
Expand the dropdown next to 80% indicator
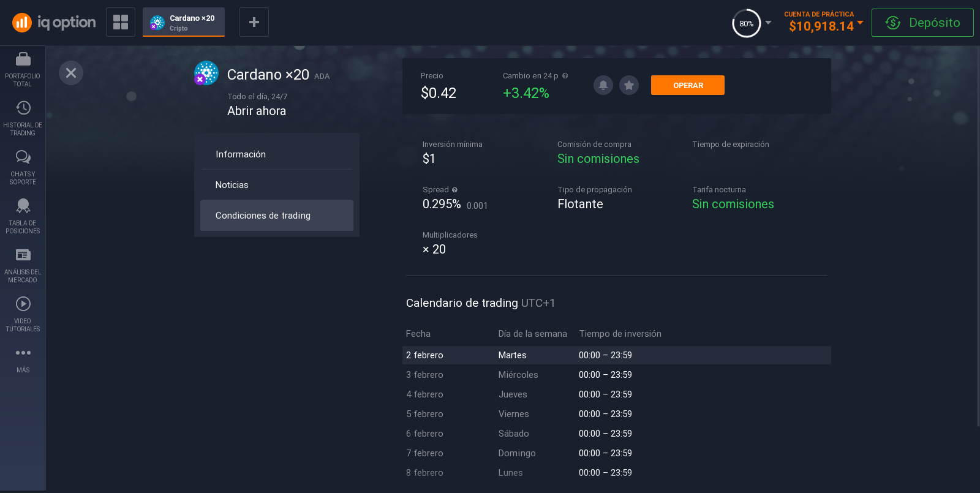(768, 23)
